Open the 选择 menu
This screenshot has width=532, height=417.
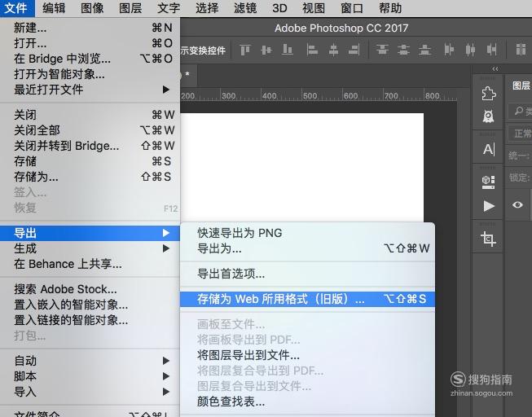tap(207, 8)
